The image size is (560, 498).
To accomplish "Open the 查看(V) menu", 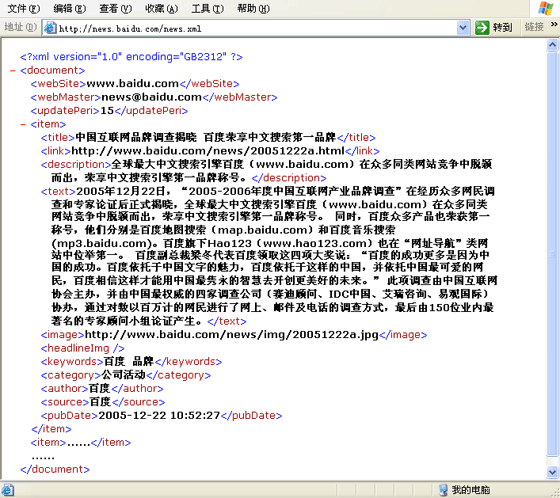I will tap(115, 8).
